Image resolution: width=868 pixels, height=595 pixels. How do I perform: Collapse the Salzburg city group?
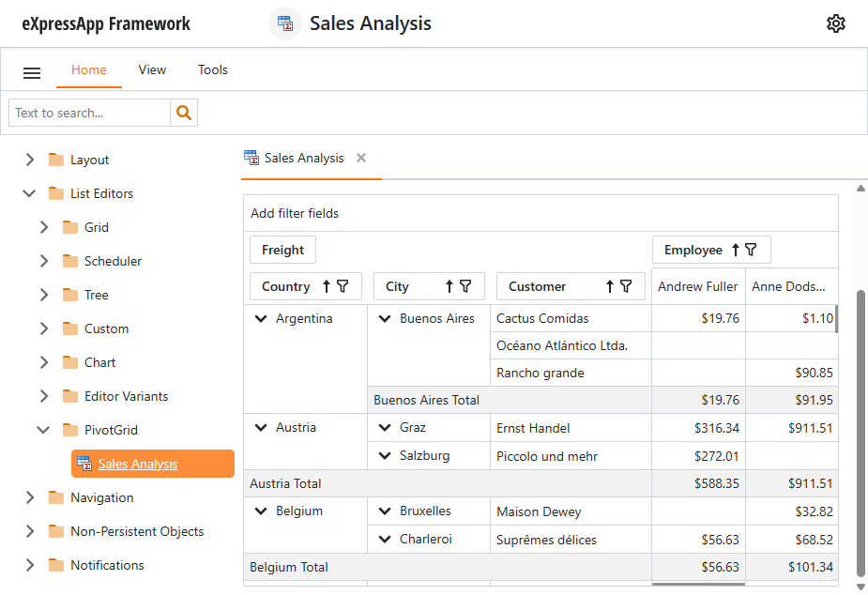click(x=385, y=456)
